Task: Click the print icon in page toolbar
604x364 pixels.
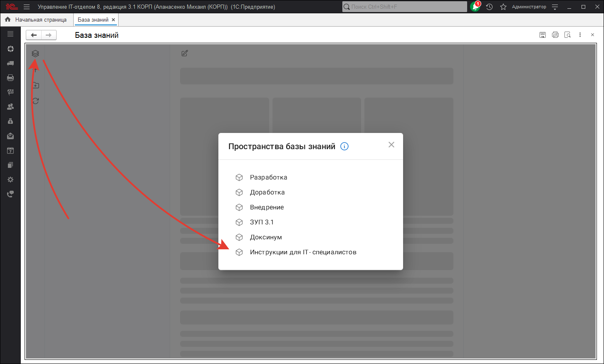Action: point(555,35)
